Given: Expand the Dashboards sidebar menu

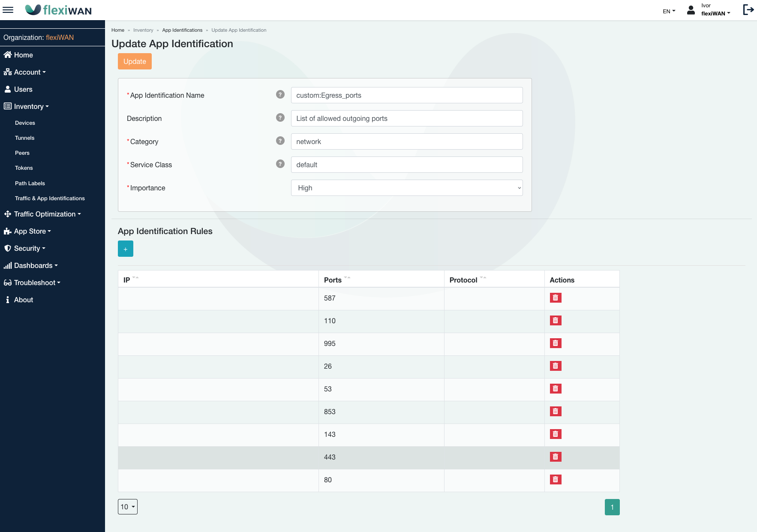Looking at the screenshot, I should pos(31,265).
